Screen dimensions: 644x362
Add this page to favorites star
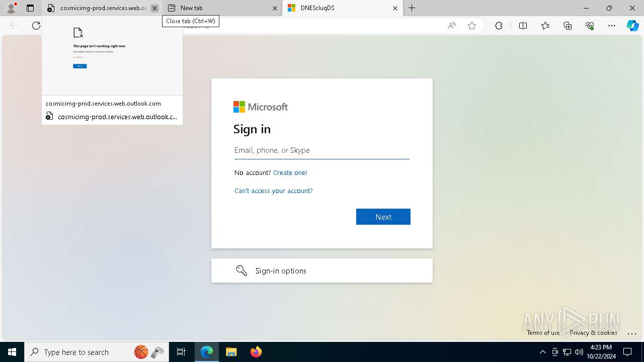(x=472, y=26)
